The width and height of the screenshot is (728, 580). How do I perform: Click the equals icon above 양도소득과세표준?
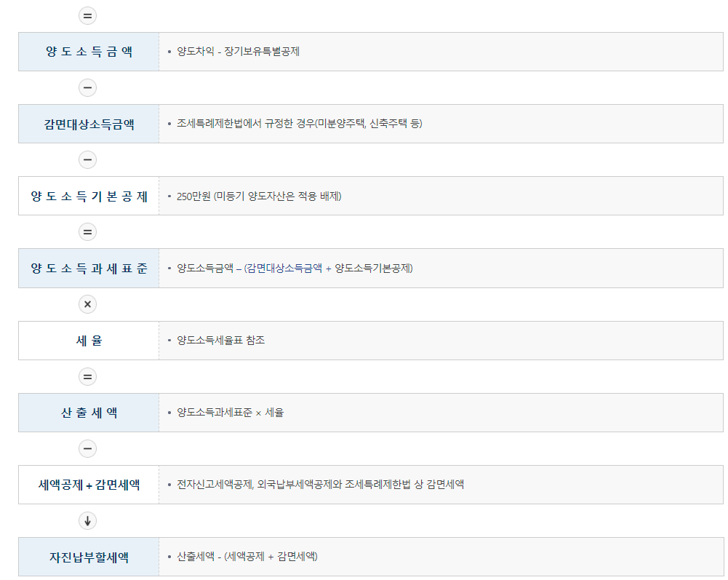87,231
